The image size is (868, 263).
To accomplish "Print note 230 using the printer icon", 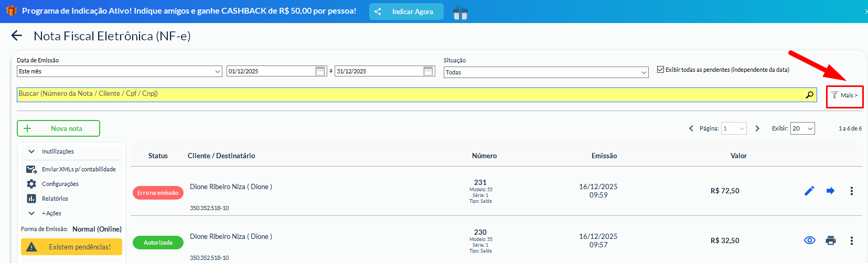I will pos(830,240).
